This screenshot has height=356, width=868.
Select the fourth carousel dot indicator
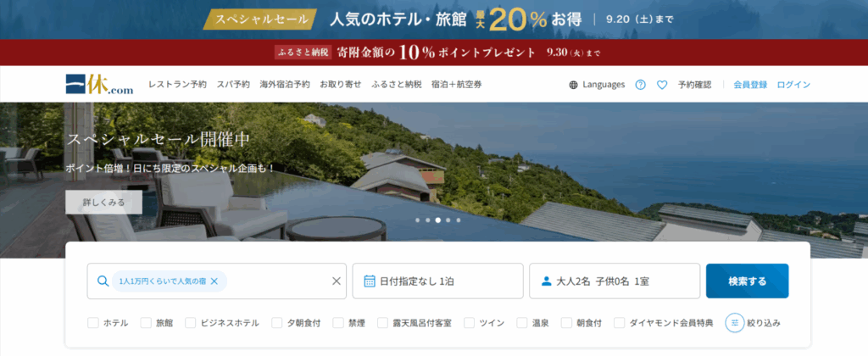pos(448,220)
